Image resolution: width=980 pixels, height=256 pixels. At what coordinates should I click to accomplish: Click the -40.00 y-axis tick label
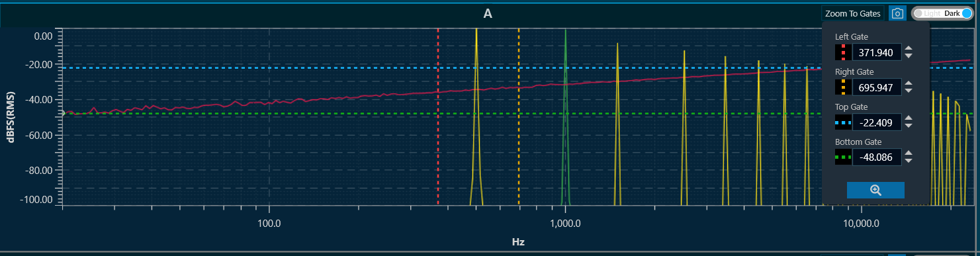(38, 101)
